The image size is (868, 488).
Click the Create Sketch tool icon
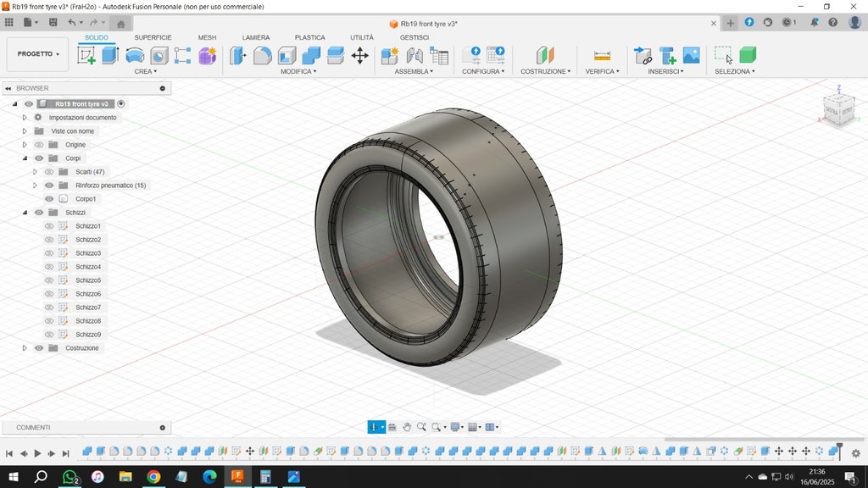(86, 56)
